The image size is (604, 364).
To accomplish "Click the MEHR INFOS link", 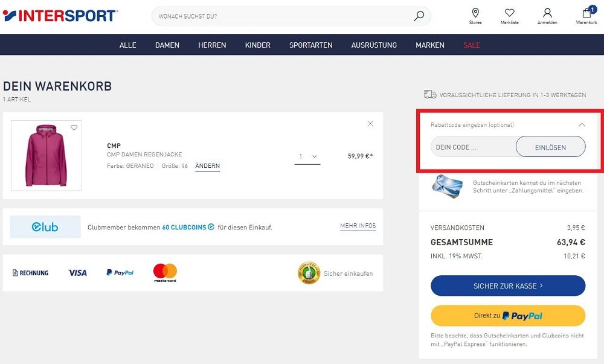I will [x=358, y=226].
